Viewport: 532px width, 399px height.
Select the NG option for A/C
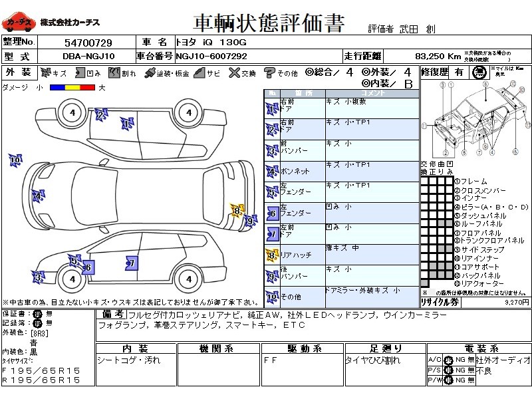coord(460,360)
